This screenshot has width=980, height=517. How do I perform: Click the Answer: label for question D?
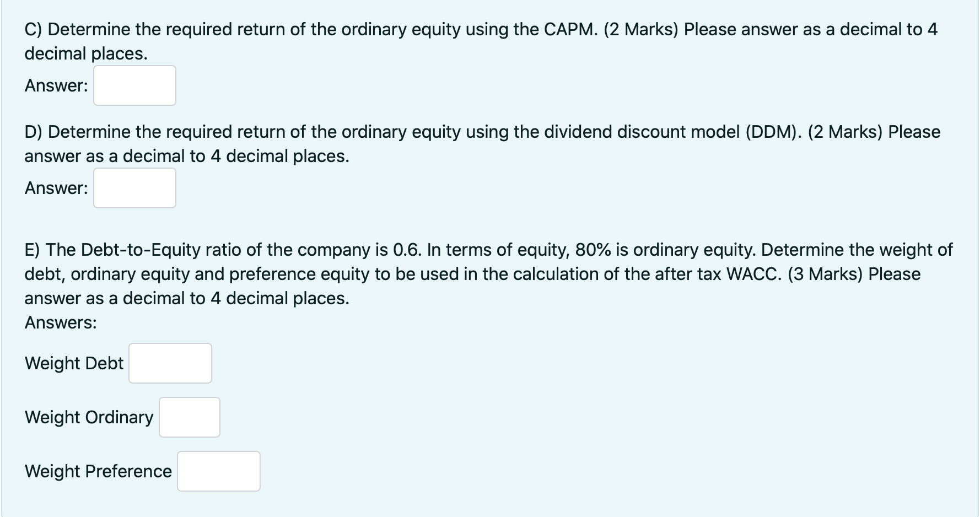tap(55, 187)
